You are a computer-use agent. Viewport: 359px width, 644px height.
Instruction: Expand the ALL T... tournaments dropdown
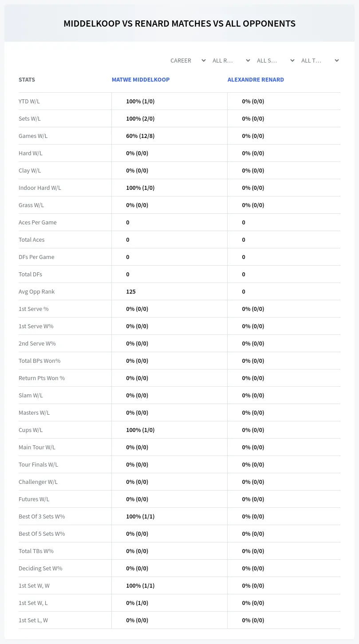[320, 60]
